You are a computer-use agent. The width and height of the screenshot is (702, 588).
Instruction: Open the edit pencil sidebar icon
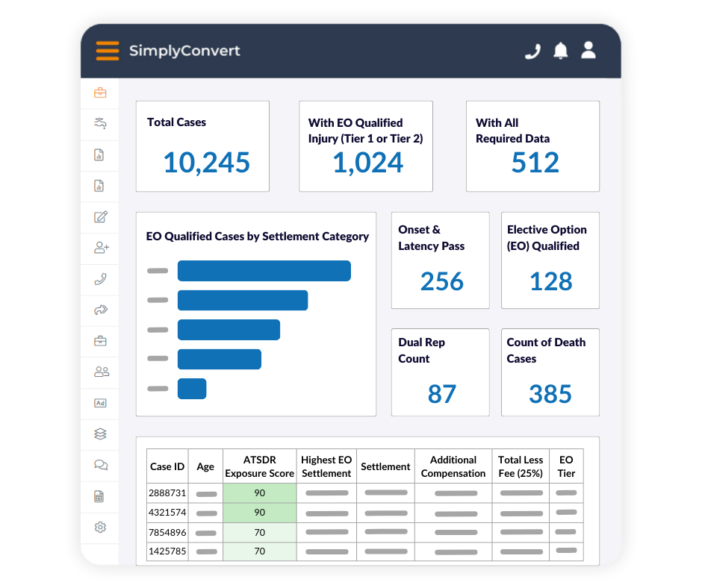tap(100, 216)
